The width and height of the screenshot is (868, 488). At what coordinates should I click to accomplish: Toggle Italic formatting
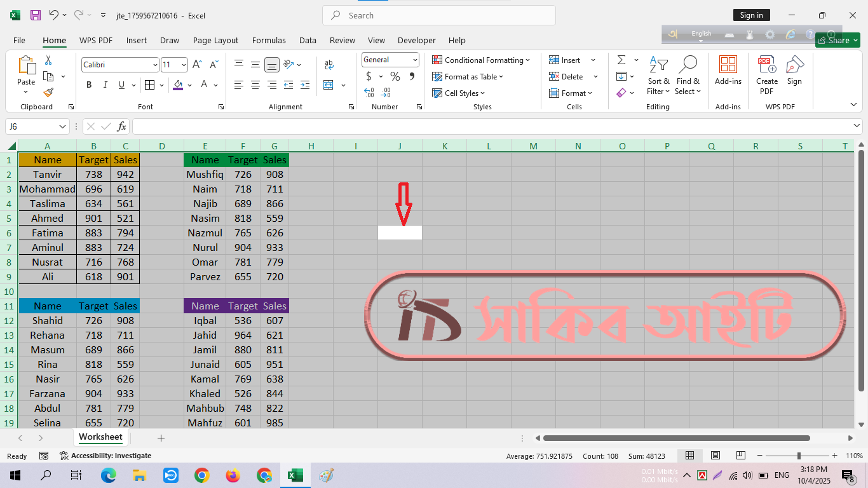pyautogui.click(x=105, y=85)
